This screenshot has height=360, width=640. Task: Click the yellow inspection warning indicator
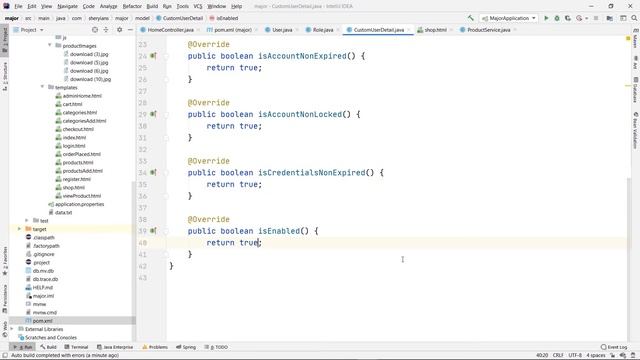pyautogui.click(x=628, y=38)
